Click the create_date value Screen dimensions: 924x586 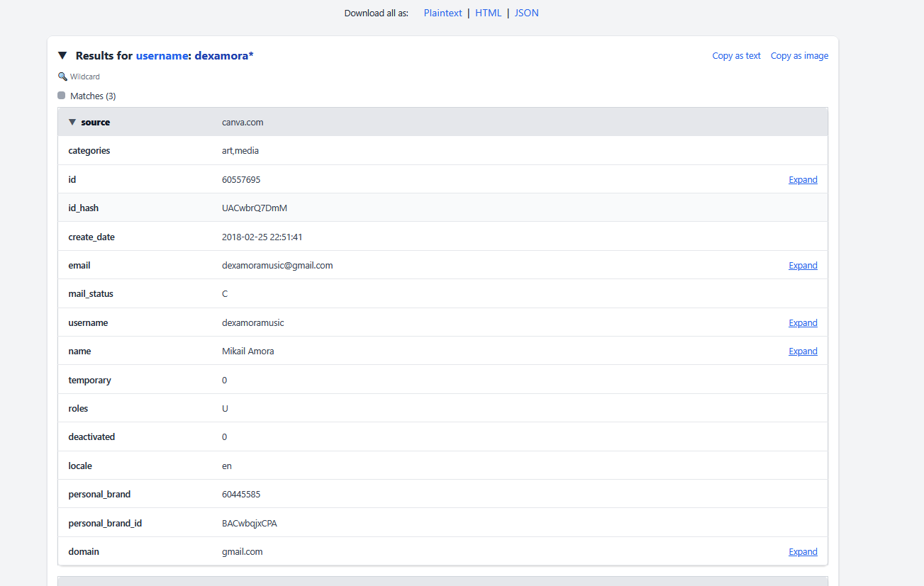pos(262,237)
